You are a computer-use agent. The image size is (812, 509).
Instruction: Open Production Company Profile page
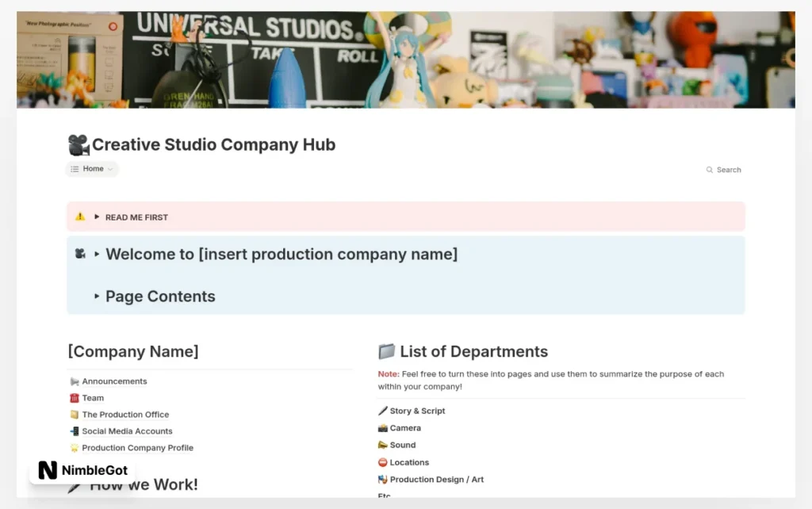137,448
